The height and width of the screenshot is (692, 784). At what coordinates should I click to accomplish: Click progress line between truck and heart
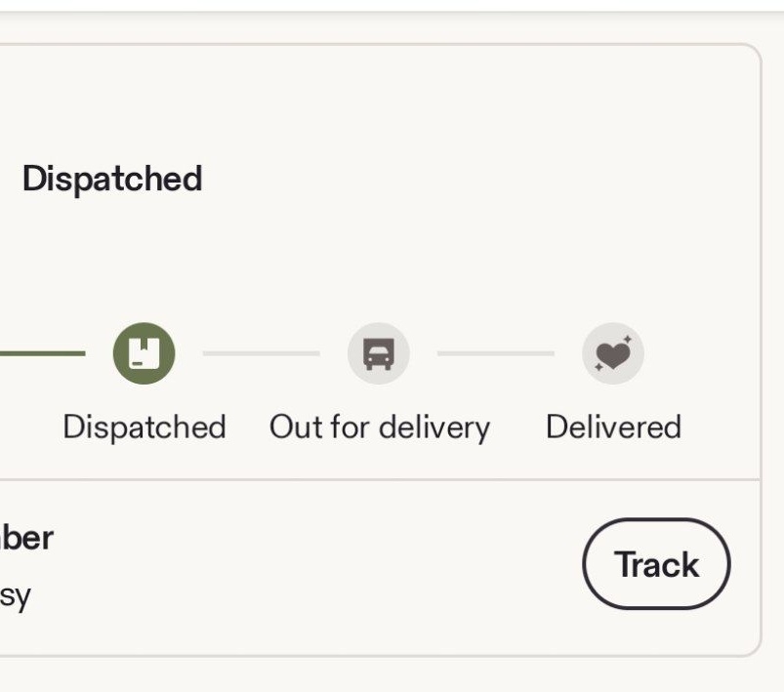point(495,352)
